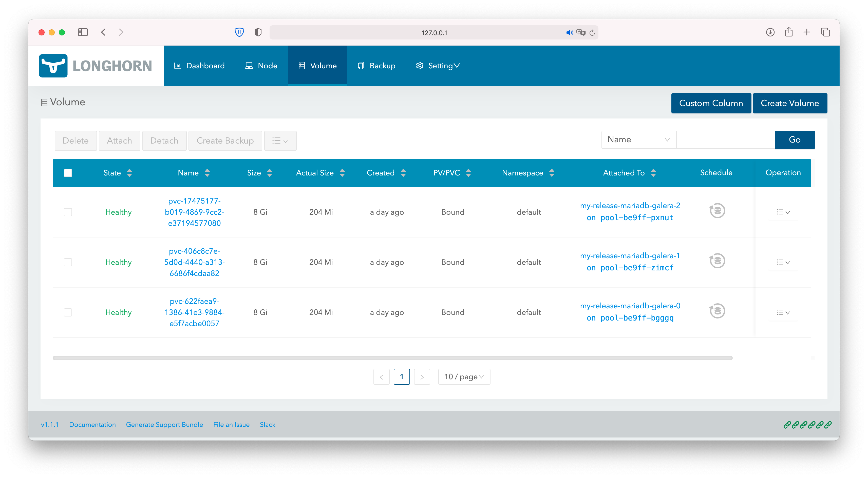868x478 pixels.
Task: Navigate to the Dashboard tab
Action: pos(205,65)
